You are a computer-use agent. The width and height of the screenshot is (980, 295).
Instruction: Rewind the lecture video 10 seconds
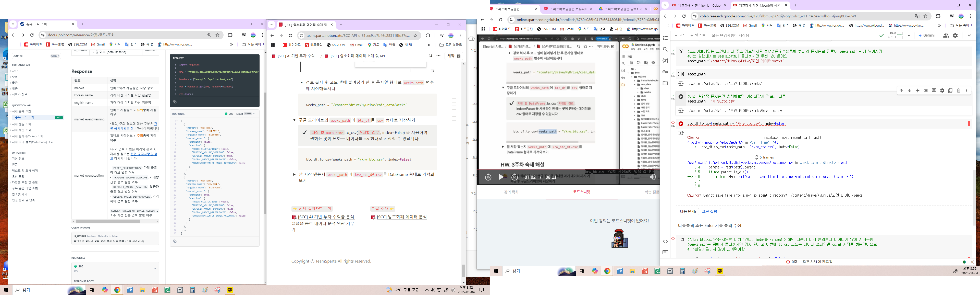coord(488,177)
